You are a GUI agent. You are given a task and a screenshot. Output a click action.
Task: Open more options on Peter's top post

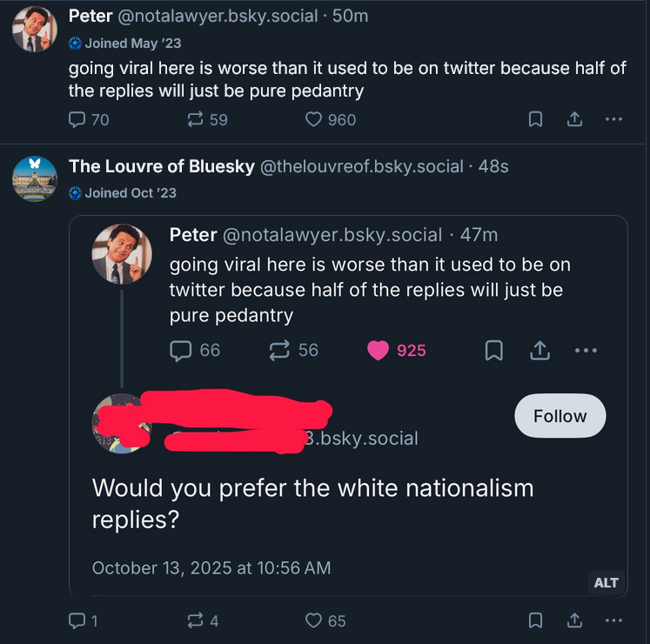point(613,120)
